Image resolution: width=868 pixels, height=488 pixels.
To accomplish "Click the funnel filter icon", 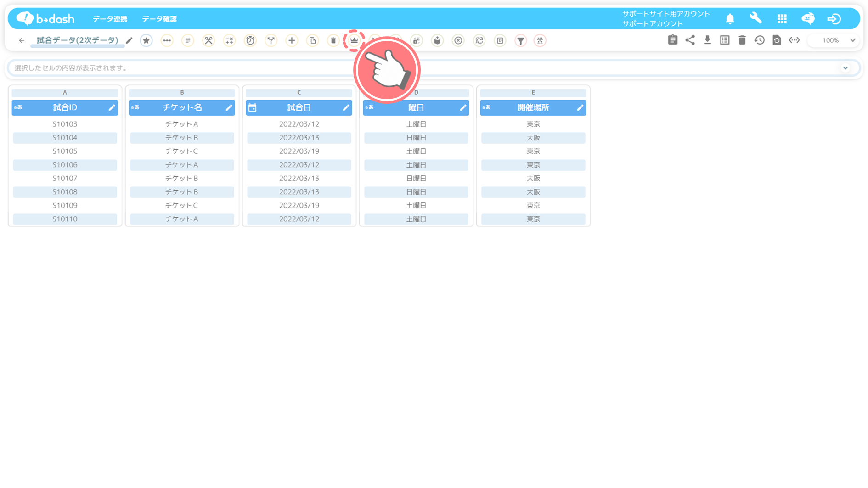I will [521, 40].
